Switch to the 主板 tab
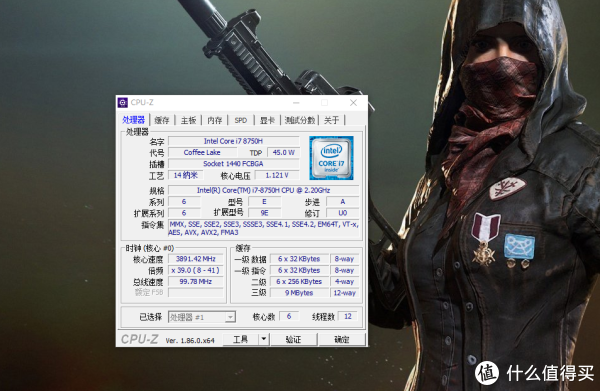The height and width of the screenshot is (391, 600). (x=188, y=120)
